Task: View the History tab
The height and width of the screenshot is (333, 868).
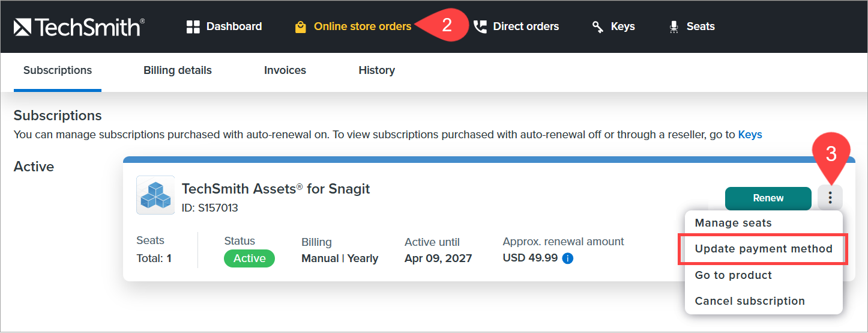Action: [x=376, y=70]
